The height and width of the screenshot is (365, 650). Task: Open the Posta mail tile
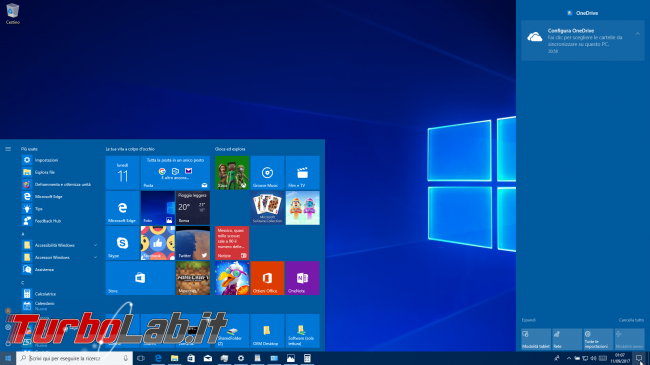coord(175,173)
